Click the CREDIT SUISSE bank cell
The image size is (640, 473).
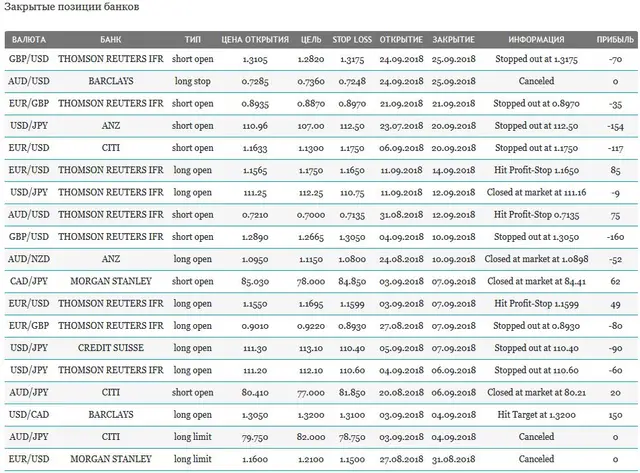(111, 348)
